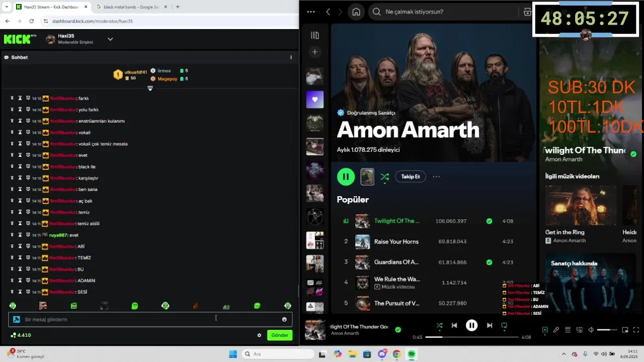644x362 pixels.
Task: Open Get in the Ring music video thumbnail
Action: 581,205
